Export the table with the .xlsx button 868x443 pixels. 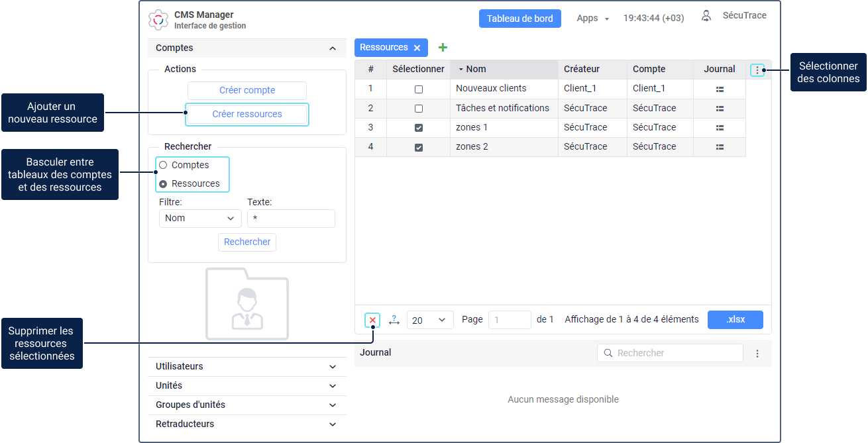click(x=735, y=320)
